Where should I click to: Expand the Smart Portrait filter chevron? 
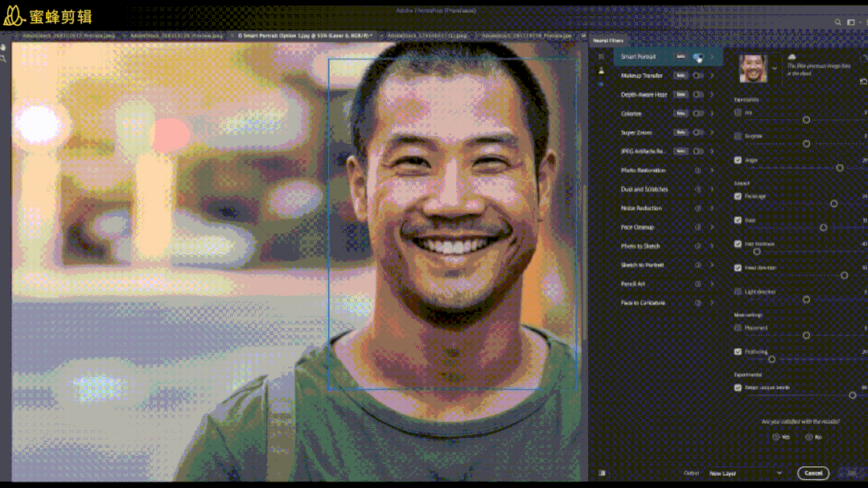pyautogui.click(x=713, y=56)
